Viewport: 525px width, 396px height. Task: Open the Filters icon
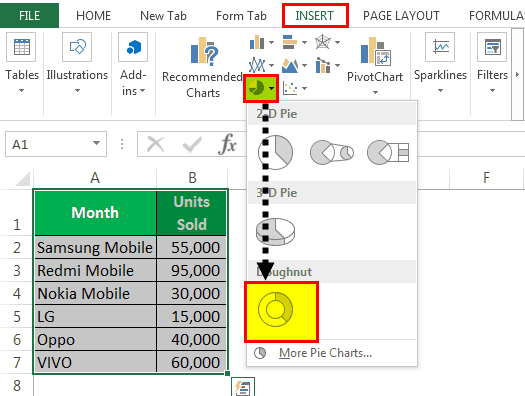point(492,47)
